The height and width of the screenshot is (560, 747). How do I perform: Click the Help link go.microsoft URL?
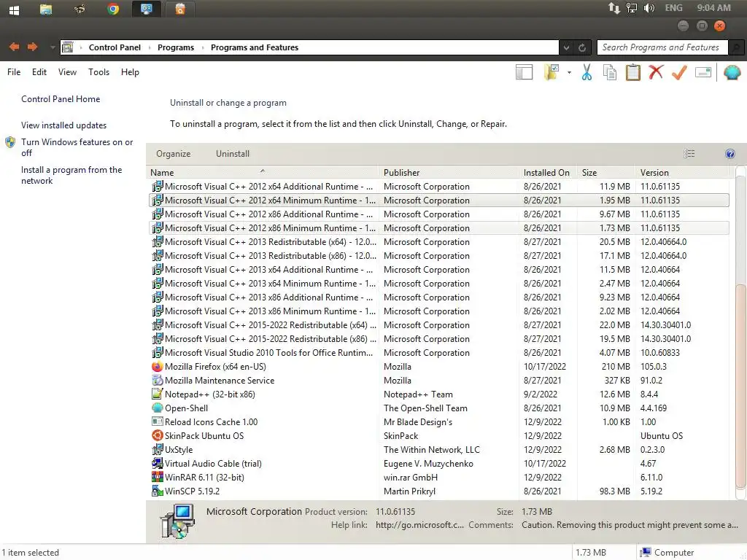point(419,525)
